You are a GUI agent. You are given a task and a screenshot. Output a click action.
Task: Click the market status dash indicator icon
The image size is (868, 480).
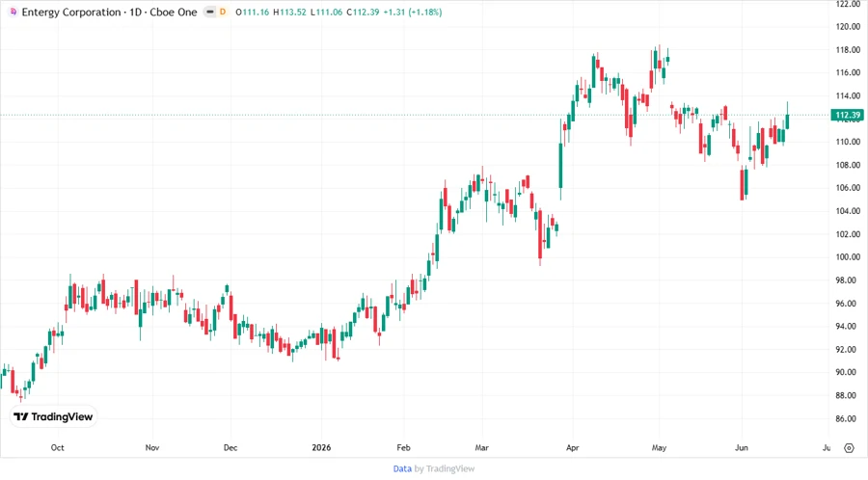pyautogui.click(x=210, y=12)
